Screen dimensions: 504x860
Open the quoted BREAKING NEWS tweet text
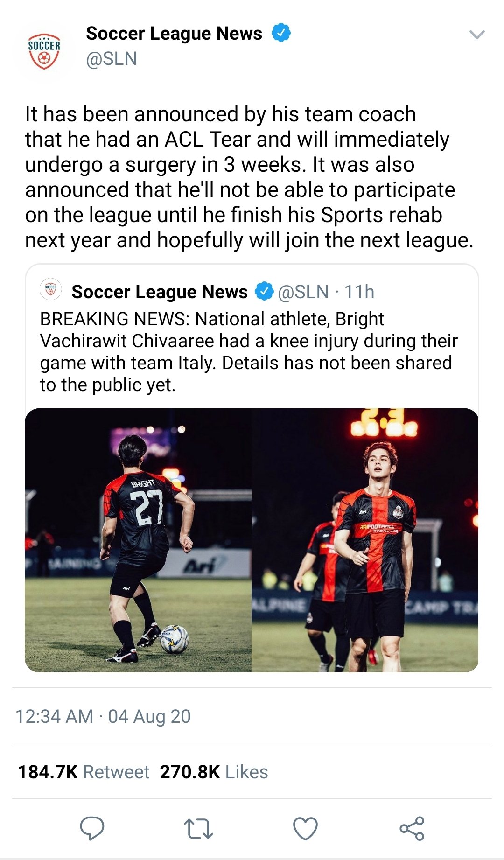click(249, 352)
